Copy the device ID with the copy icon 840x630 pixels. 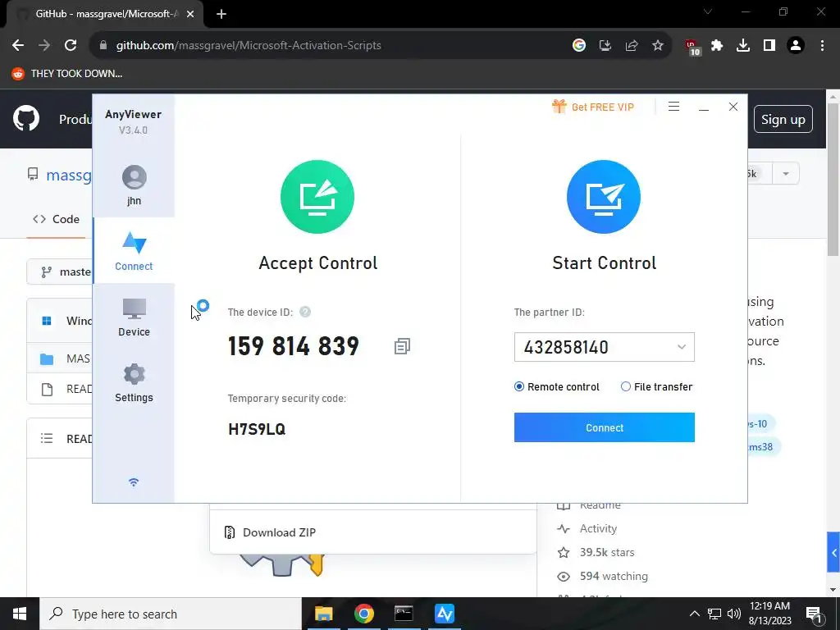(402, 346)
